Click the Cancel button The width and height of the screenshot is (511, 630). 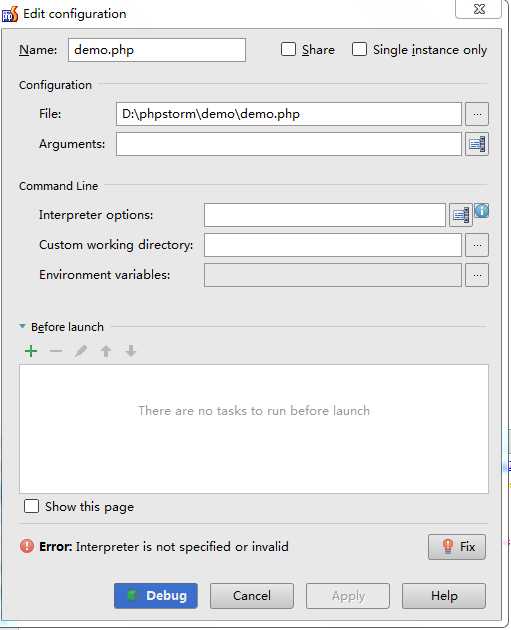click(x=252, y=596)
